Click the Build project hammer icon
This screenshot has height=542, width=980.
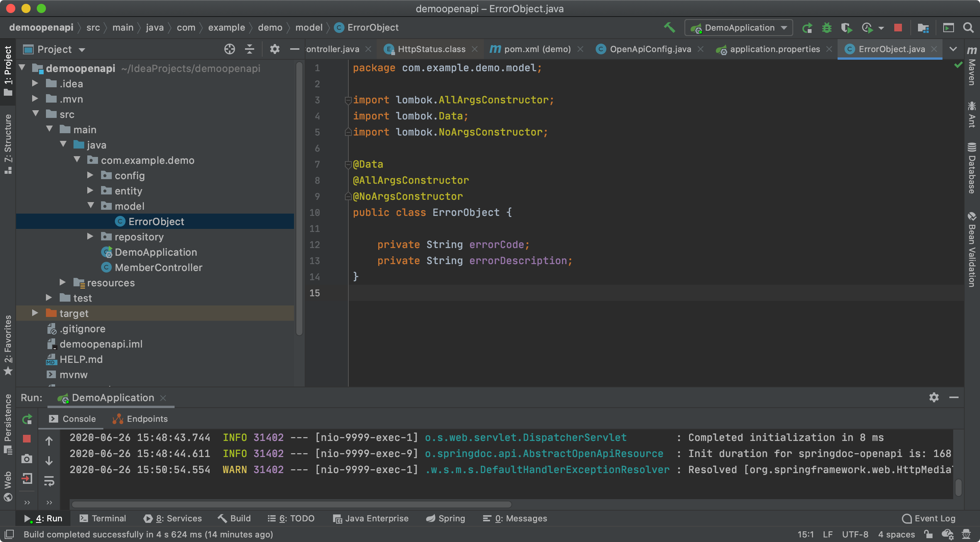click(x=669, y=28)
